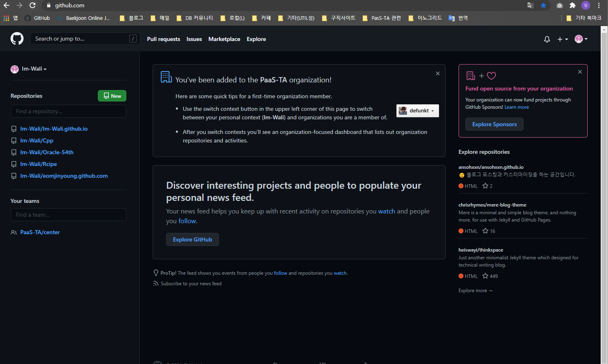Open the defunkt context dropdown button
Image resolution: width=608 pixels, height=364 pixels.
tap(418, 111)
